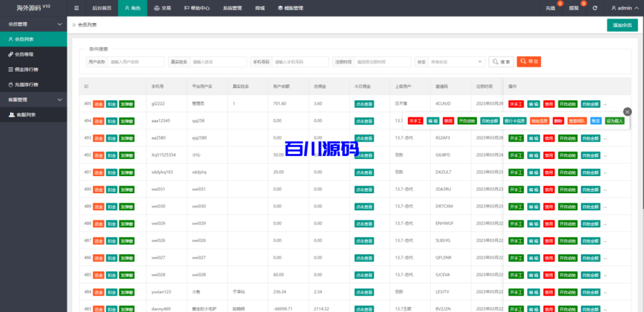The image size is (644, 312).
Task: Click 点击查看 for user wei031
Action: click(x=364, y=190)
